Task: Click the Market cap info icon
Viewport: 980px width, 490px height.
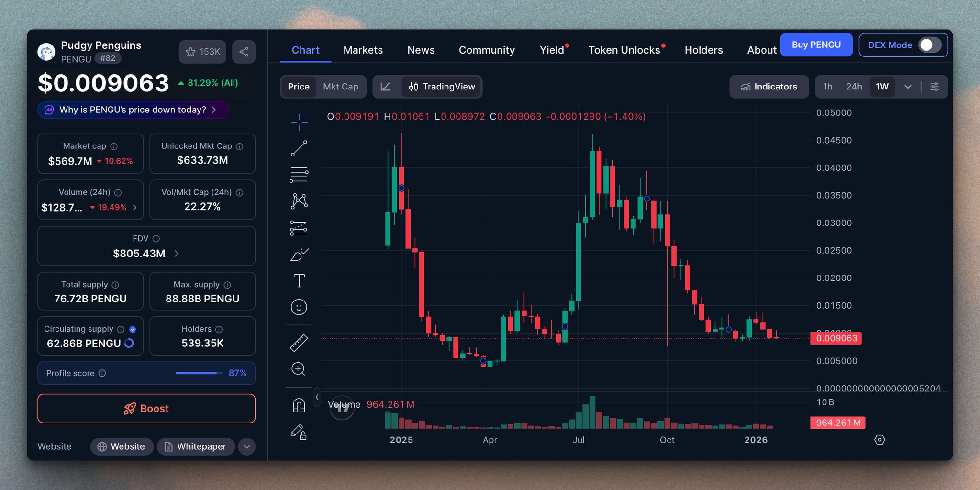Action: [114, 146]
